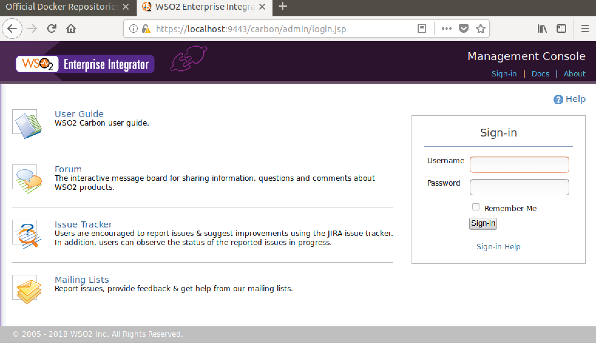This screenshot has height=364, width=596.
Task: Save page to Pocket icon
Action: point(463,29)
